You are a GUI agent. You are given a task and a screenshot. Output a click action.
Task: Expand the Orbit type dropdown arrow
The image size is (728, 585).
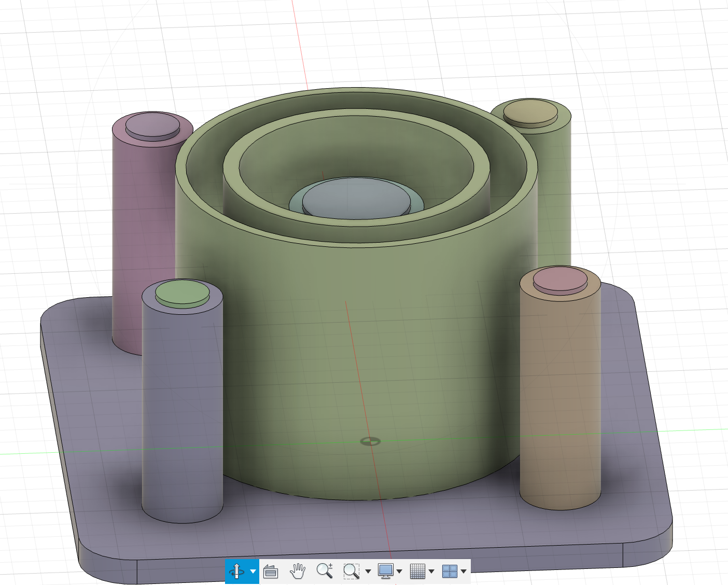pos(253,572)
